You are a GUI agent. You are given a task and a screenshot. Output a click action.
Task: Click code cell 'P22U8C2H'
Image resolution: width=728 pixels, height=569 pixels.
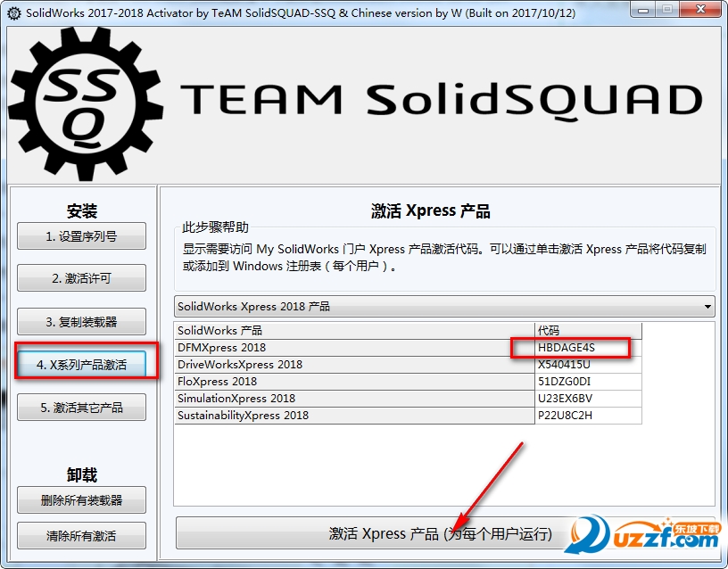588,416
